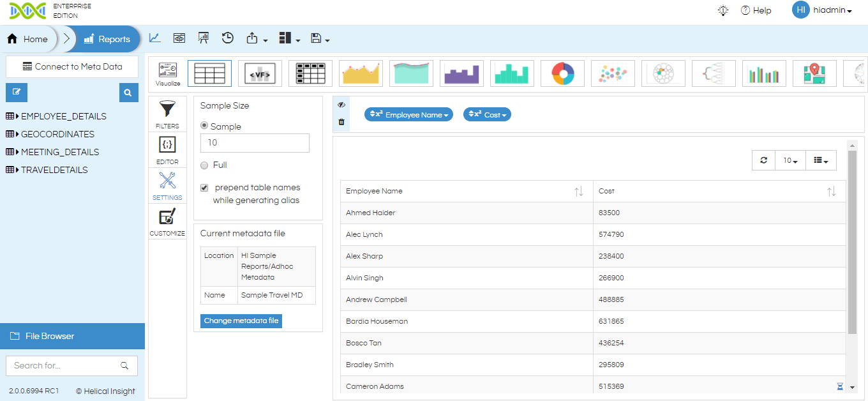Switch to the Customize tab
Screen dimensions: 868x401
(167, 222)
